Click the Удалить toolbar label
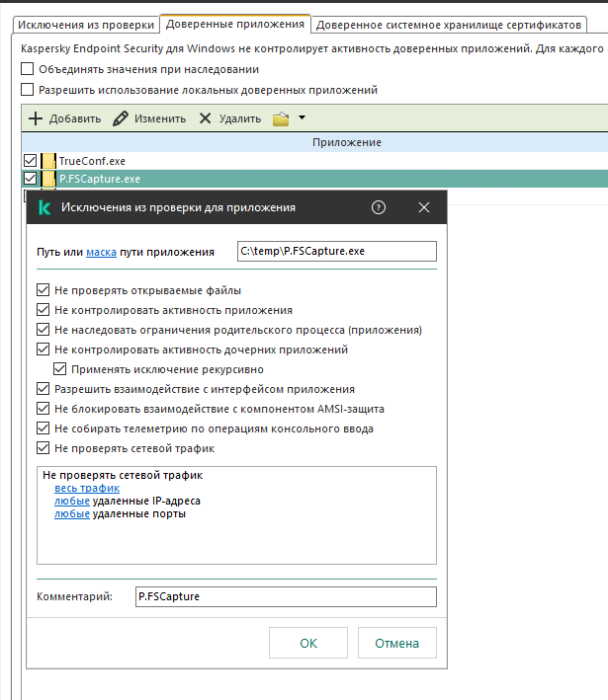608x700 pixels. tap(240, 119)
